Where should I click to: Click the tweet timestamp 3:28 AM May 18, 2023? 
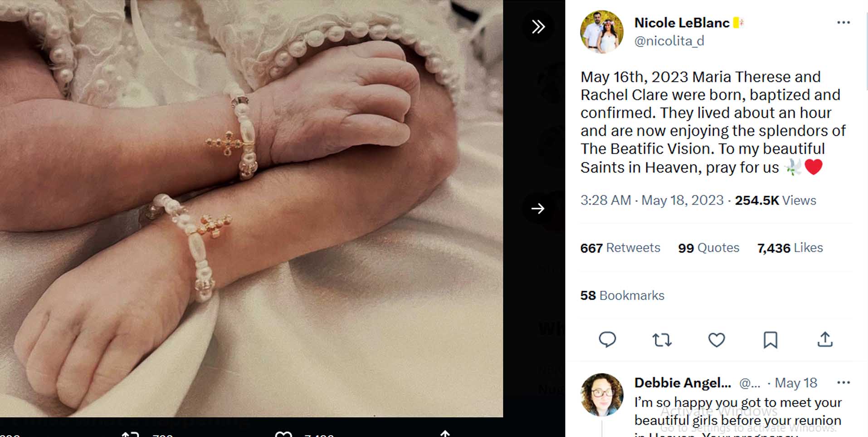(x=652, y=201)
